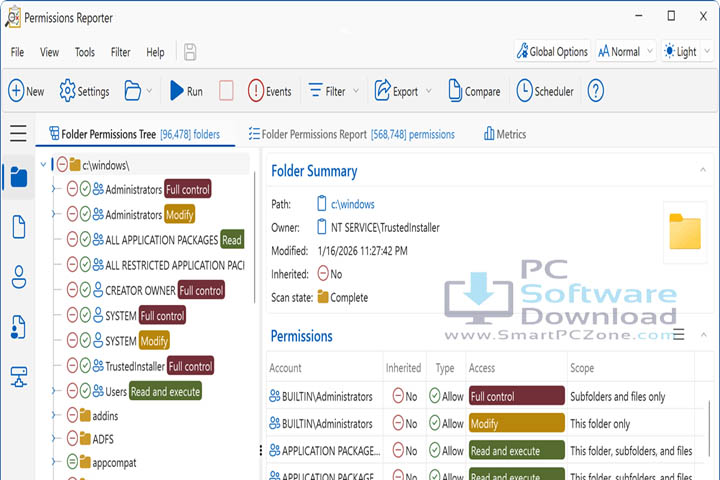Select ALL RESTRICTED APPLICATION PACKAGES entry
The image size is (720, 480).
coord(155,265)
